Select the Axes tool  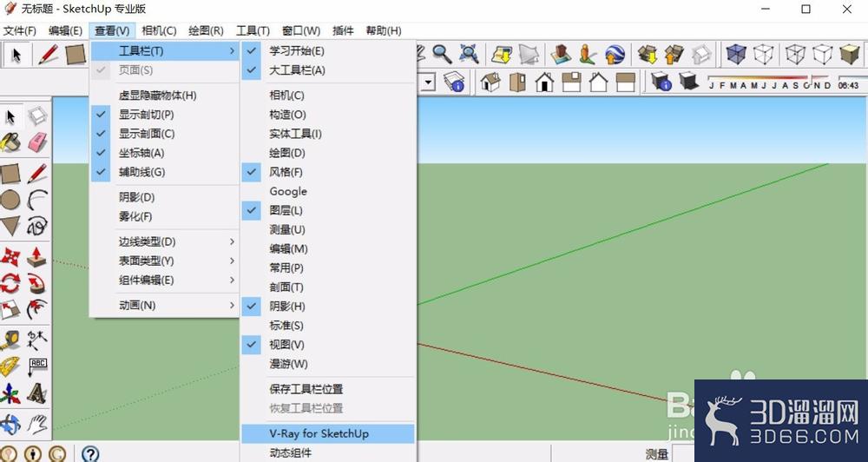tap(10, 394)
